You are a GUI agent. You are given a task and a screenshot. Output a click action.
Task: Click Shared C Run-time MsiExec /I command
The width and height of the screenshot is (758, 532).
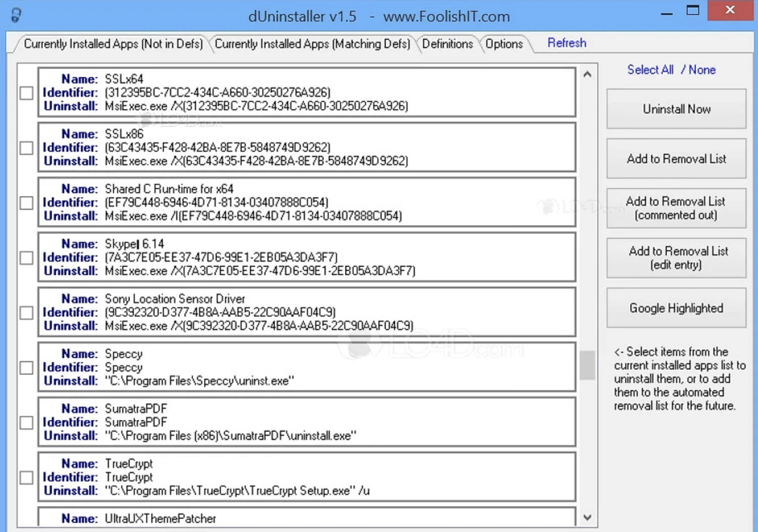pos(253,216)
